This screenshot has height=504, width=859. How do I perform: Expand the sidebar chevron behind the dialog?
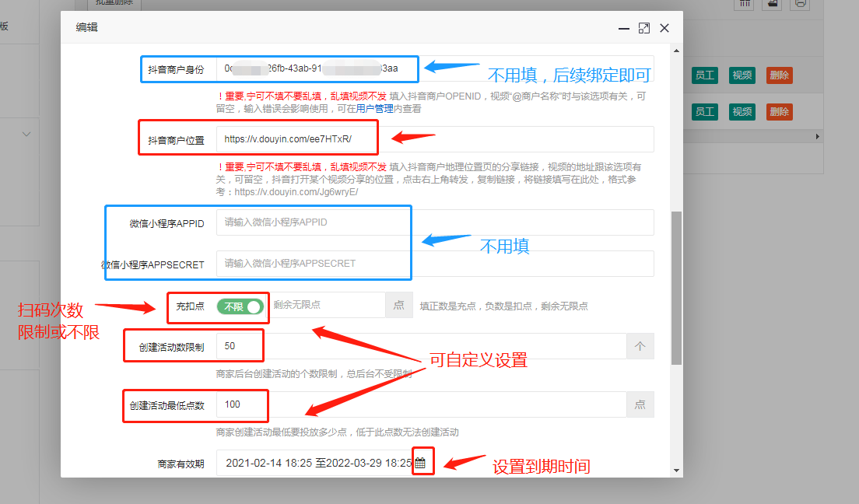[x=26, y=135]
